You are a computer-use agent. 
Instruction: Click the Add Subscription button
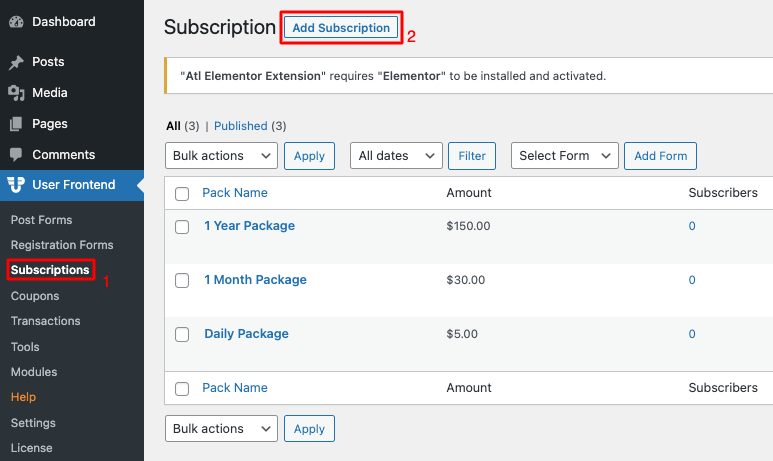tap(341, 28)
